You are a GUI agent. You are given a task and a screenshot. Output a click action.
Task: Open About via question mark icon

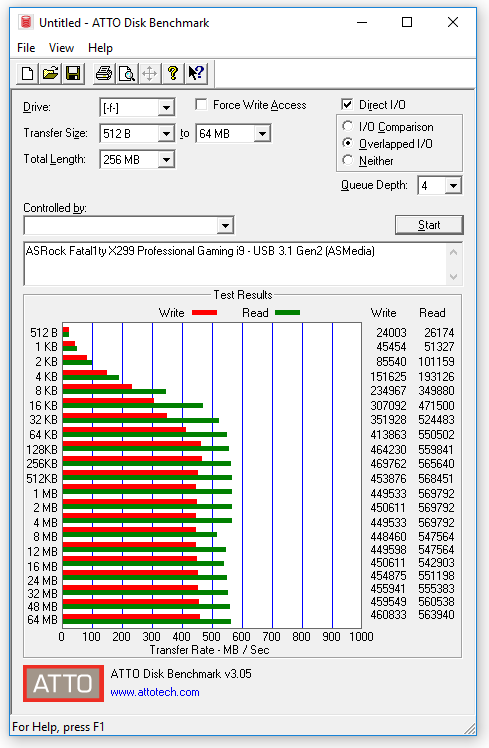point(173,73)
